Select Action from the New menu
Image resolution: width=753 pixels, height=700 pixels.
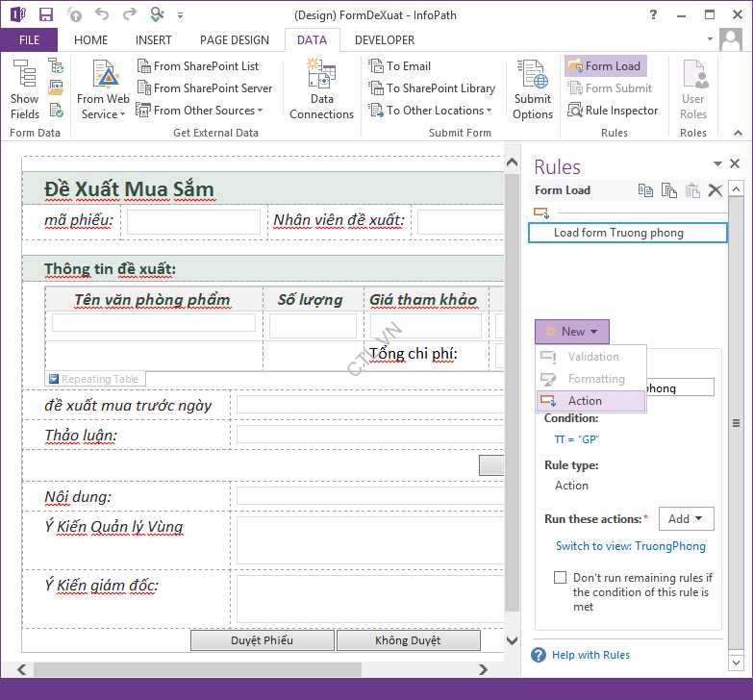click(x=584, y=401)
